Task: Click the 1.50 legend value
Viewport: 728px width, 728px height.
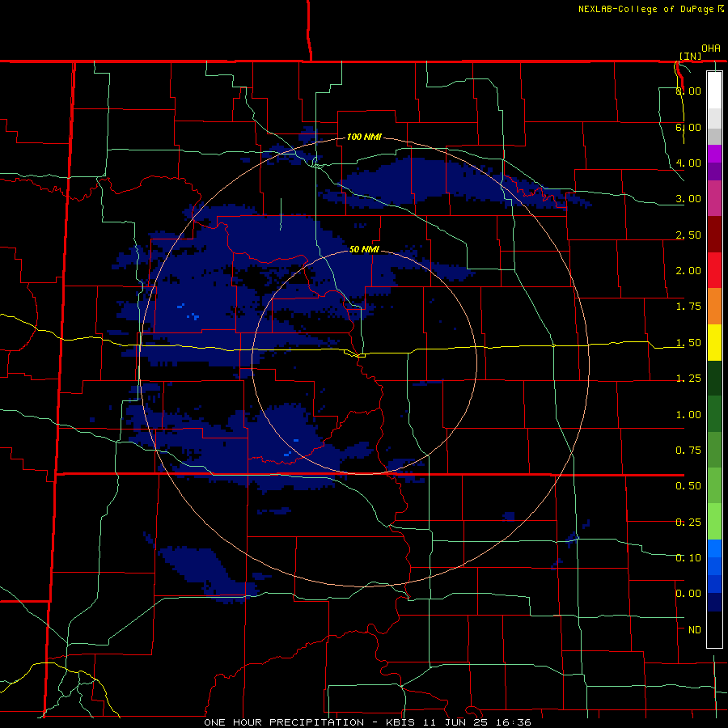Action: (688, 343)
